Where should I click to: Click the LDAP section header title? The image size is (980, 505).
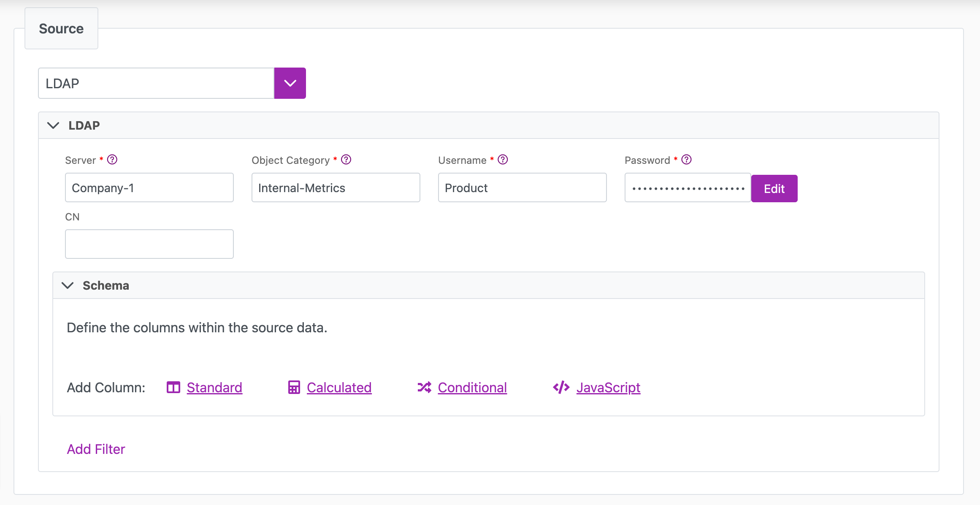(x=84, y=125)
